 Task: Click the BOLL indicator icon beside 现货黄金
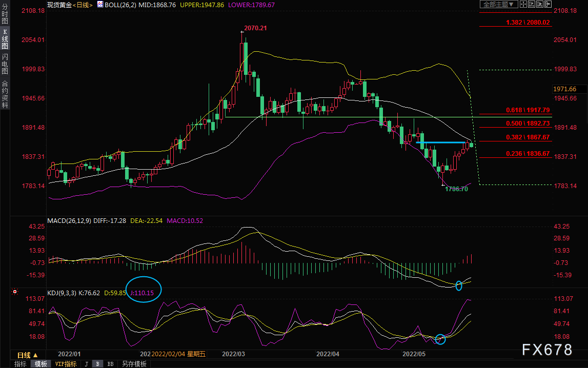coord(100,5)
